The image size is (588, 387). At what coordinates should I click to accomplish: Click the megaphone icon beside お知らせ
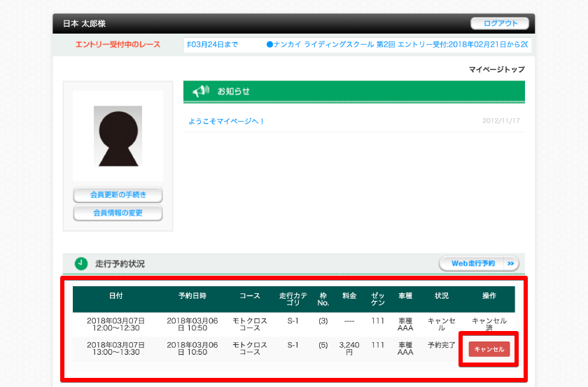pyautogui.click(x=201, y=92)
